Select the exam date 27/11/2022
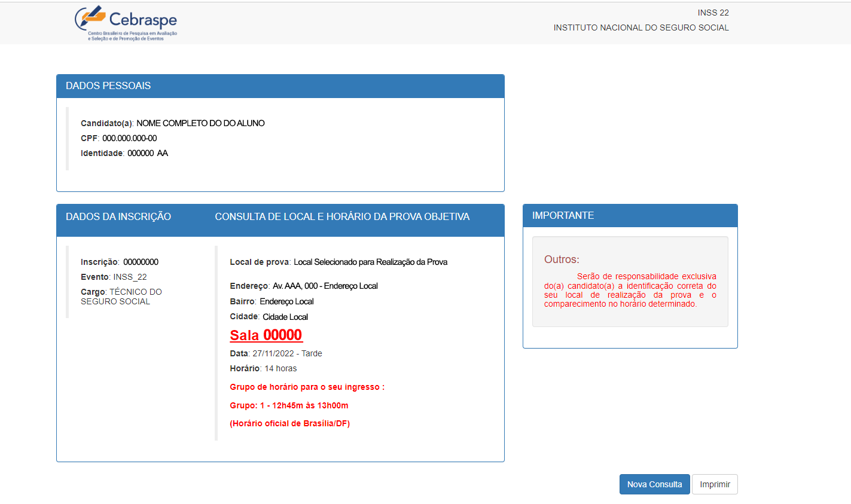The image size is (851, 504). click(273, 353)
